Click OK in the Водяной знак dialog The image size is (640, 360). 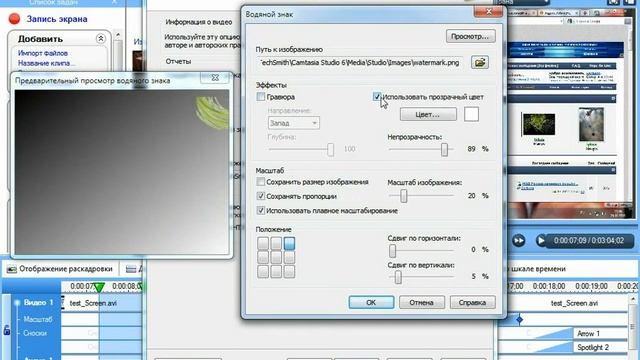click(371, 302)
